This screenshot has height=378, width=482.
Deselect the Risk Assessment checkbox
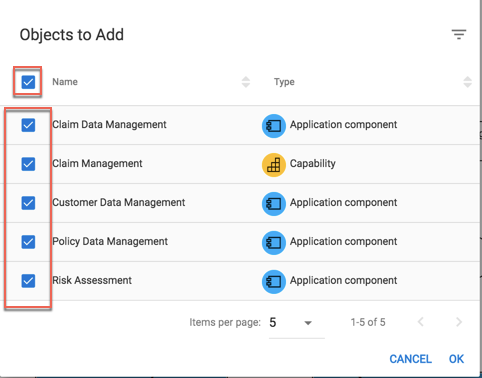tap(28, 281)
